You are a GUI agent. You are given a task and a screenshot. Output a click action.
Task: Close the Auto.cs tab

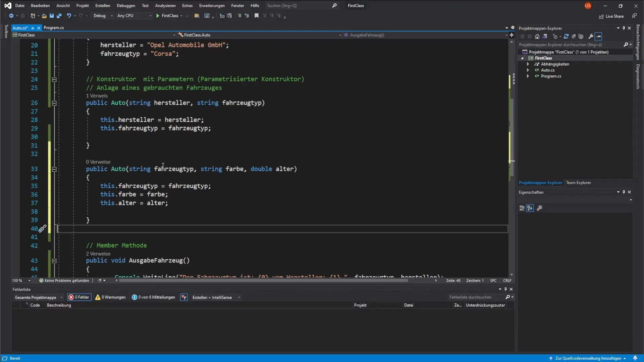coord(39,28)
